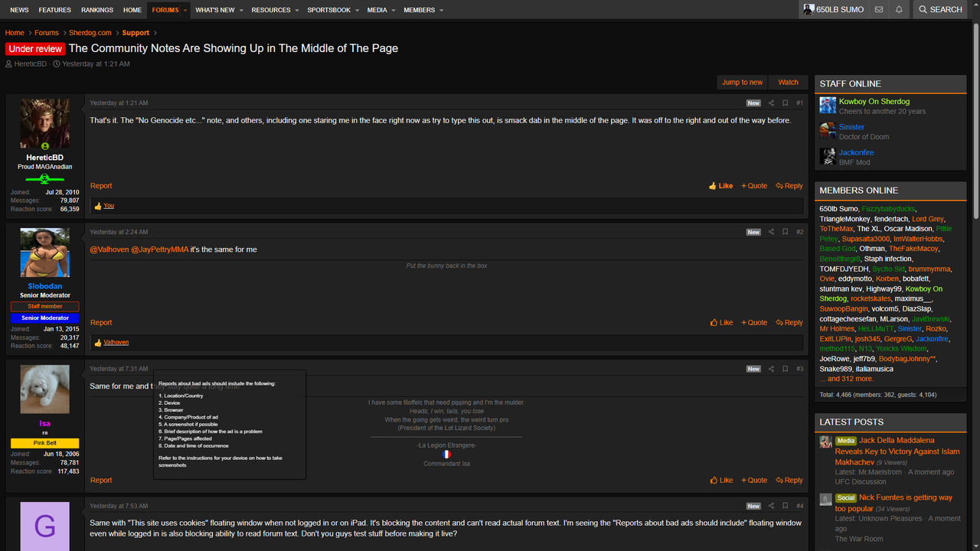Open Support breadcrumb link
Screen dimensions: 980x551
pyautogui.click(x=136, y=33)
